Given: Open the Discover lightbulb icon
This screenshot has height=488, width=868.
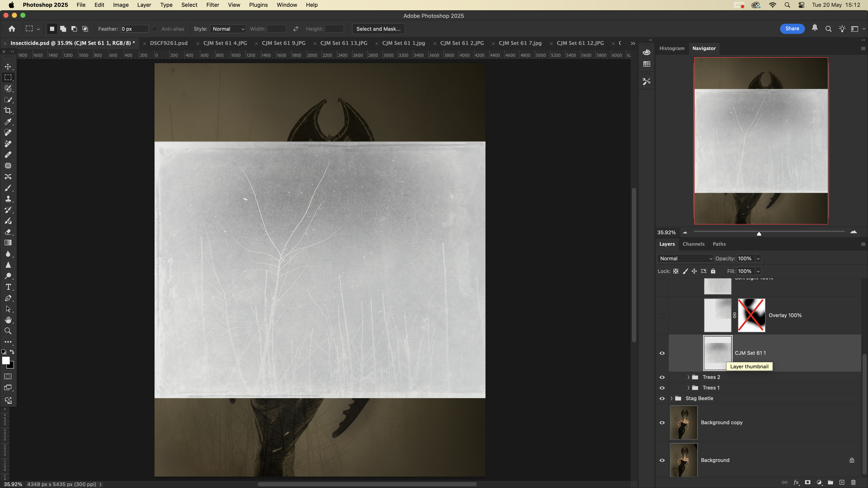Looking at the screenshot, I should point(842,29).
